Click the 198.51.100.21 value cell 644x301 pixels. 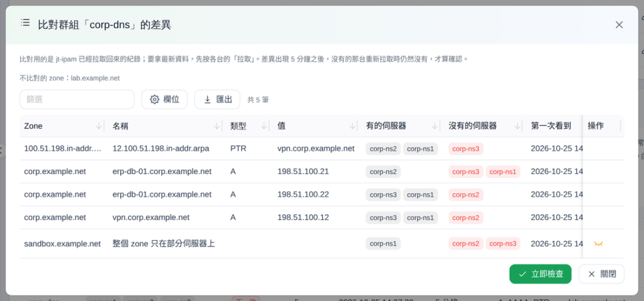point(303,172)
